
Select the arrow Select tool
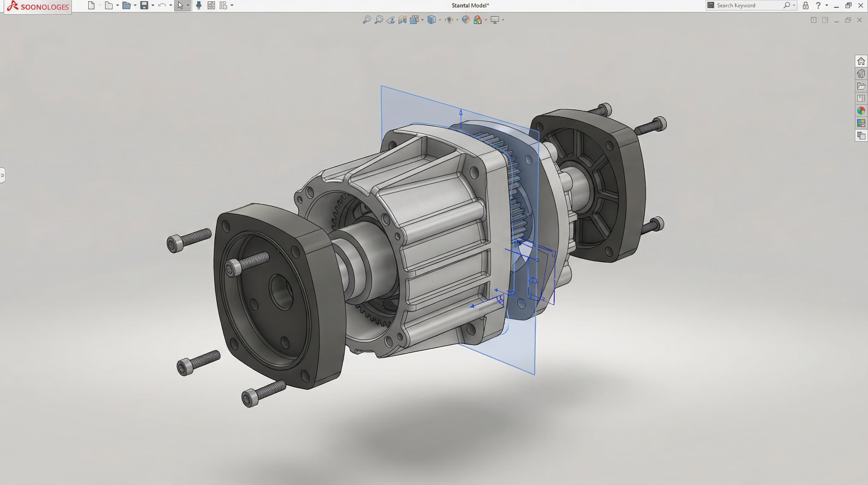click(x=181, y=5)
